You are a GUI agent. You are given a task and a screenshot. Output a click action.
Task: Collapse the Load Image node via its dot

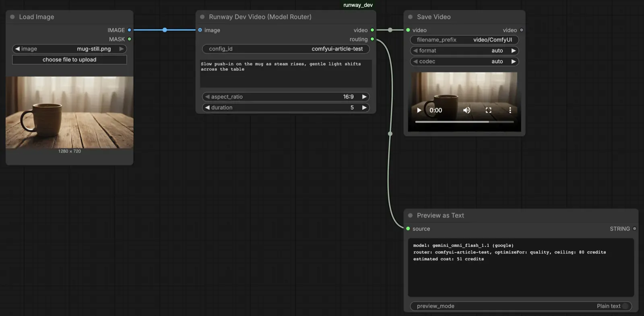tap(12, 17)
